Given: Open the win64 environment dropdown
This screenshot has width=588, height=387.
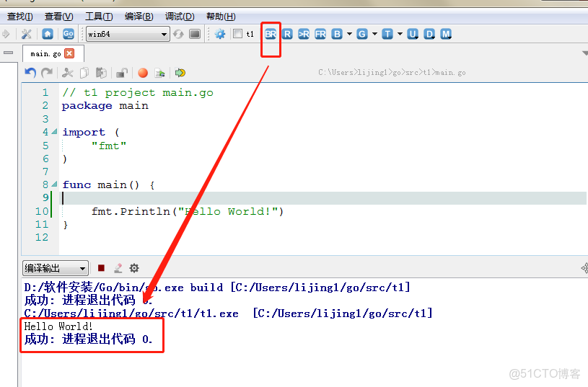Looking at the screenshot, I should click(128, 34).
